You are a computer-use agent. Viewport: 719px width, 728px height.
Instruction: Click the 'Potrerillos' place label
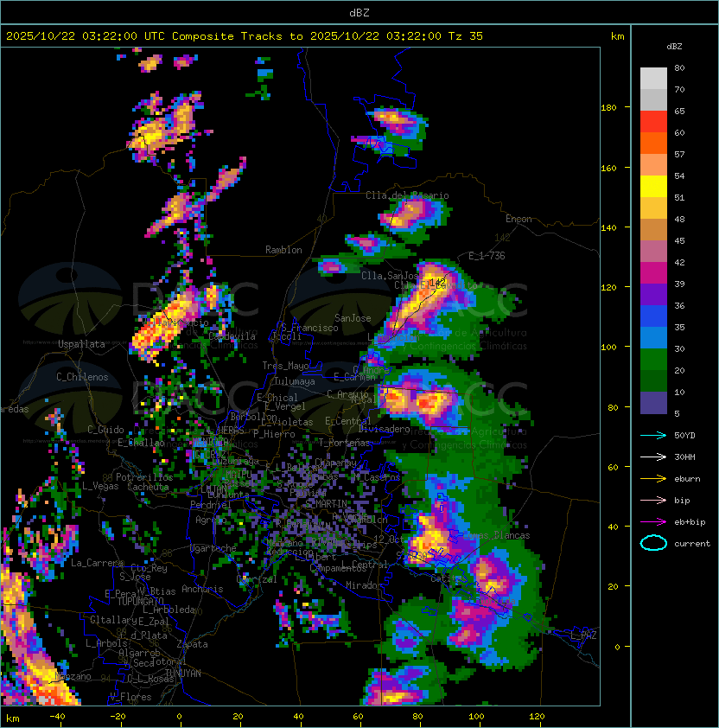(144, 477)
